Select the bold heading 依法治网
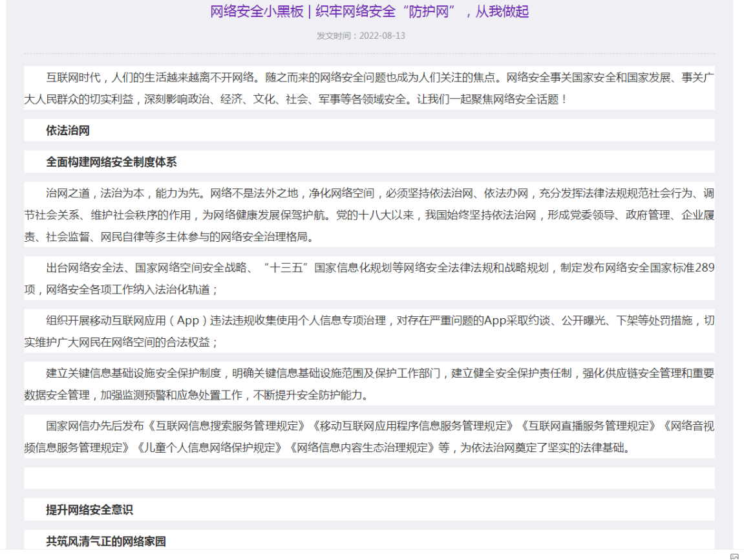This screenshot has height=560, width=744. [68, 131]
